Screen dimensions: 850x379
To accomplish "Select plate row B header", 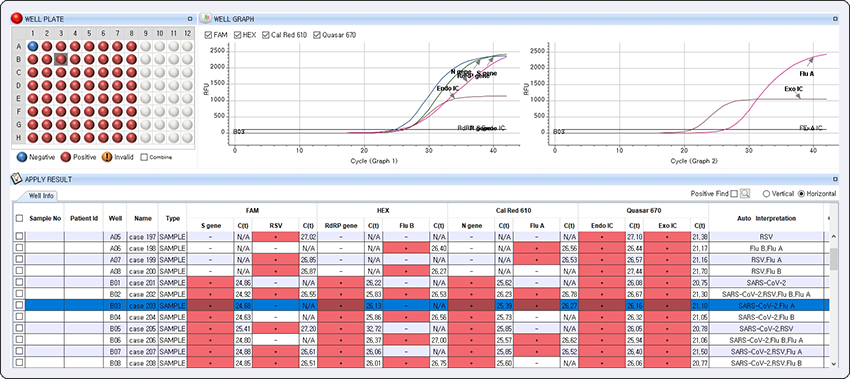I will [19, 59].
